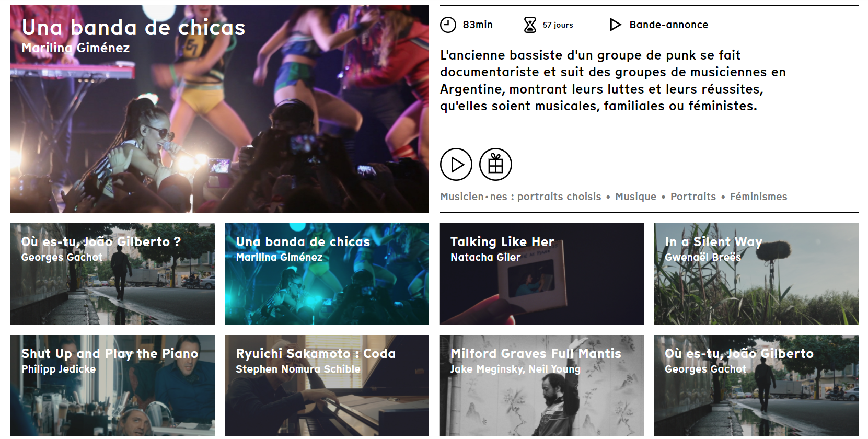The width and height of the screenshot is (868, 439).
Task: Open the In a Silent Way thumbnail
Action: coord(756,274)
